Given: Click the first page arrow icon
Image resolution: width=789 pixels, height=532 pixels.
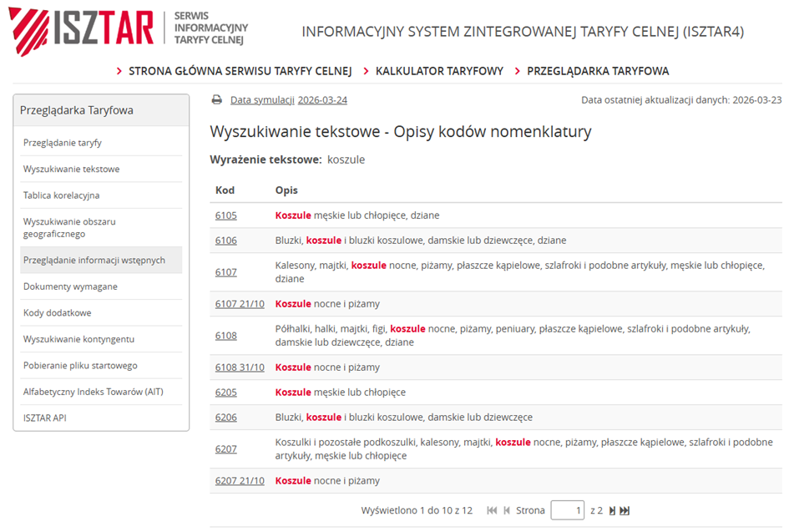Looking at the screenshot, I should [492, 510].
